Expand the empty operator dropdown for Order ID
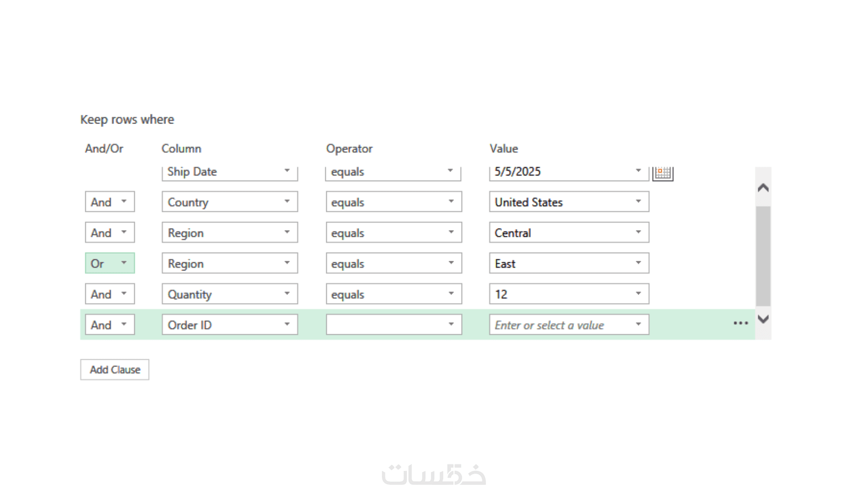This screenshot has width=868, height=495. [394, 325]
